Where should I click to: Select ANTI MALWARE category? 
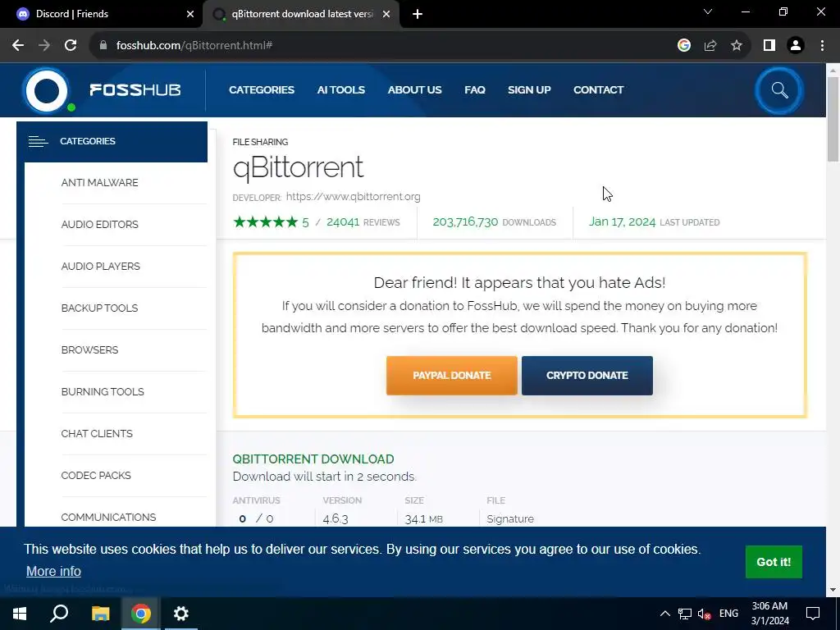tap(99, 183)
